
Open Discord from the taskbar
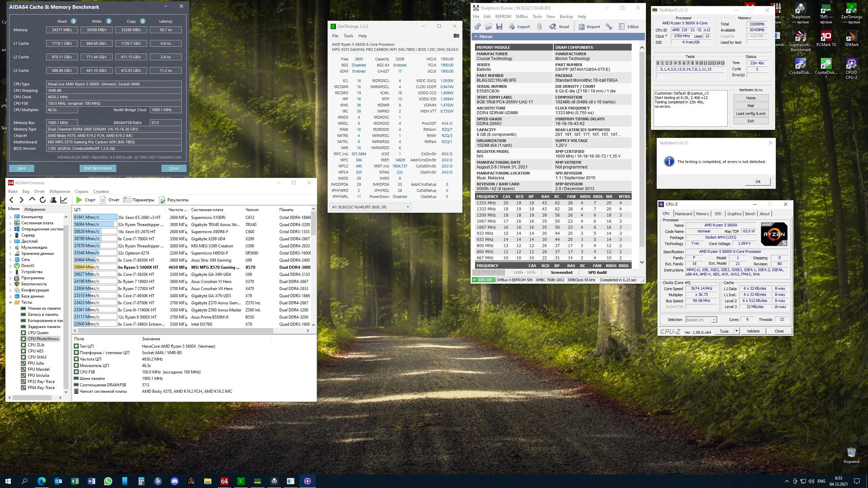175,481
